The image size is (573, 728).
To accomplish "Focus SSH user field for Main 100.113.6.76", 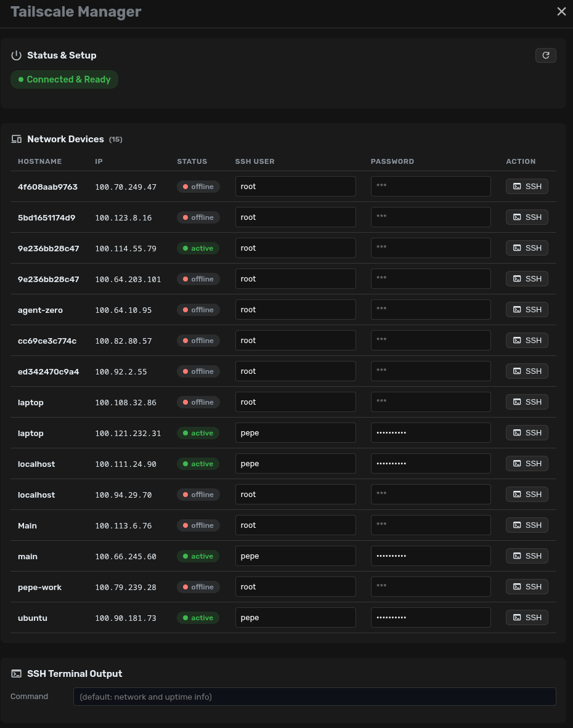I will [x=295, y=525].
